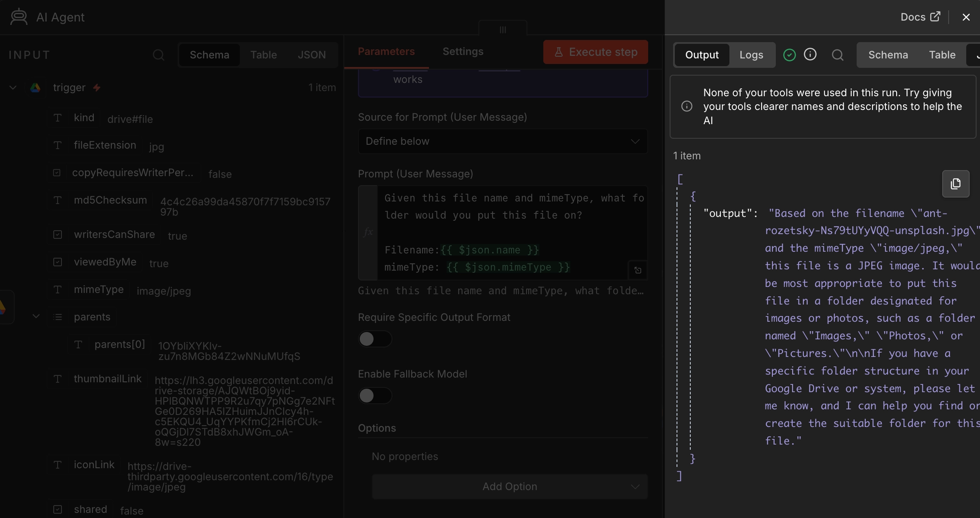This screenshot has height=518, width=980.
Task: Open the Docs link
Action: [921, 17]
